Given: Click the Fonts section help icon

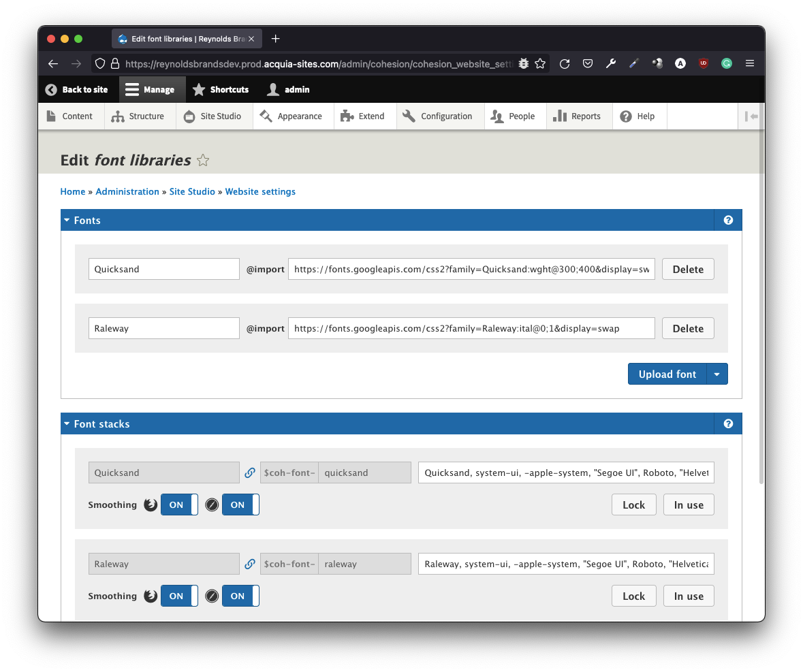Looking at the screenshot, I should (x=728, y=221).
